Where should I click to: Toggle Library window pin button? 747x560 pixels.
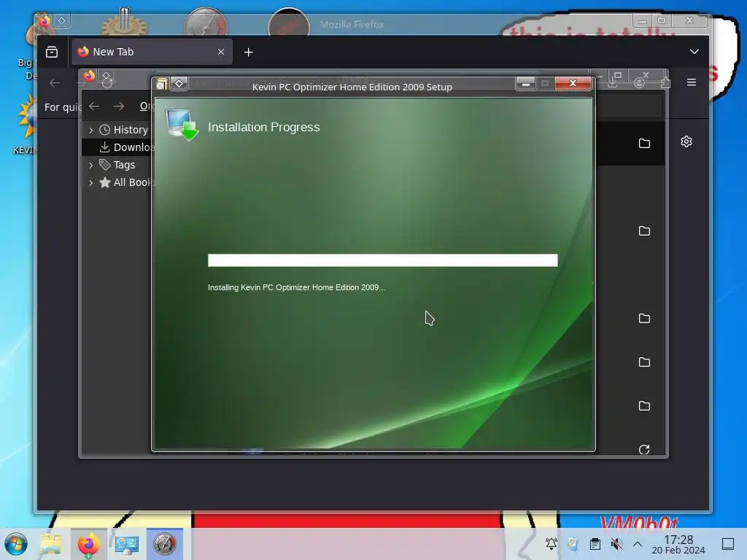(x=107, y=76)
